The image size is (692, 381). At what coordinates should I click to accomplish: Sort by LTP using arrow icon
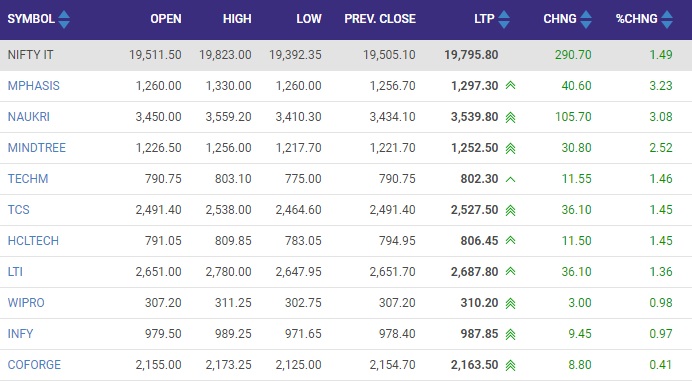point(504,19)
